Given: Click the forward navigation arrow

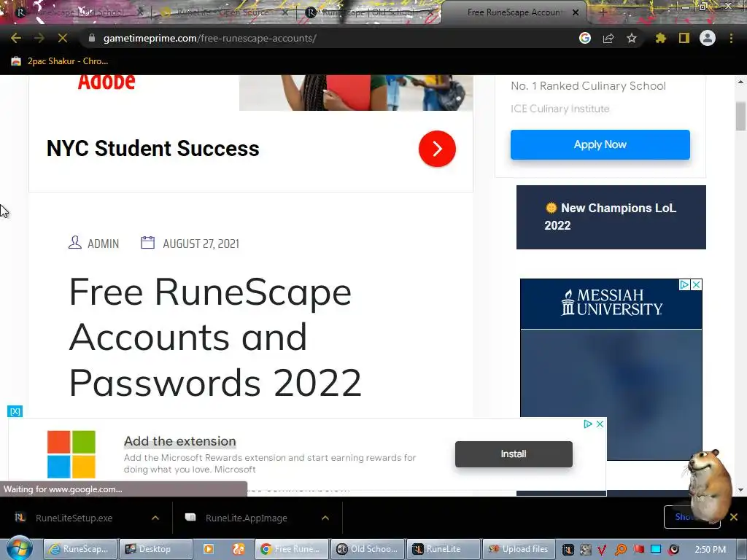Looking at the screenshot, I should (39, 38).
